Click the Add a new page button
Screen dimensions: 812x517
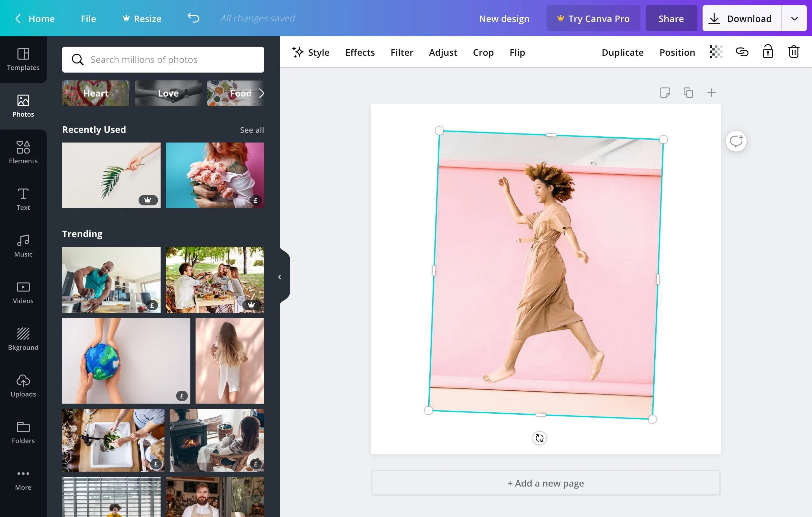click(545, 483)
